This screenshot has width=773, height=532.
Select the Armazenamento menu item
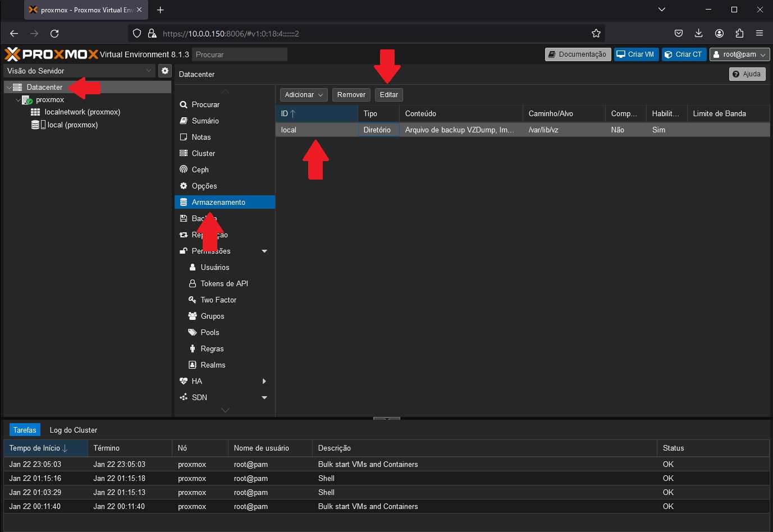tap(225, 202)
